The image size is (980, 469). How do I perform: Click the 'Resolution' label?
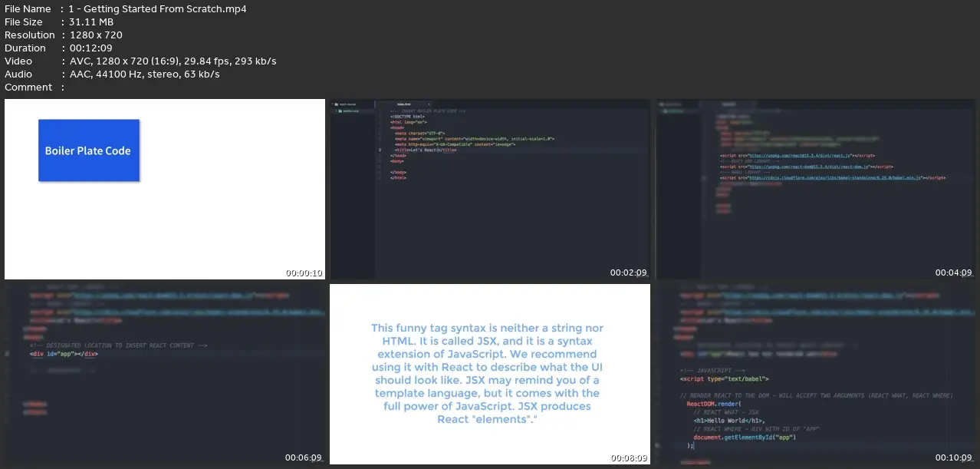[30, 35]
